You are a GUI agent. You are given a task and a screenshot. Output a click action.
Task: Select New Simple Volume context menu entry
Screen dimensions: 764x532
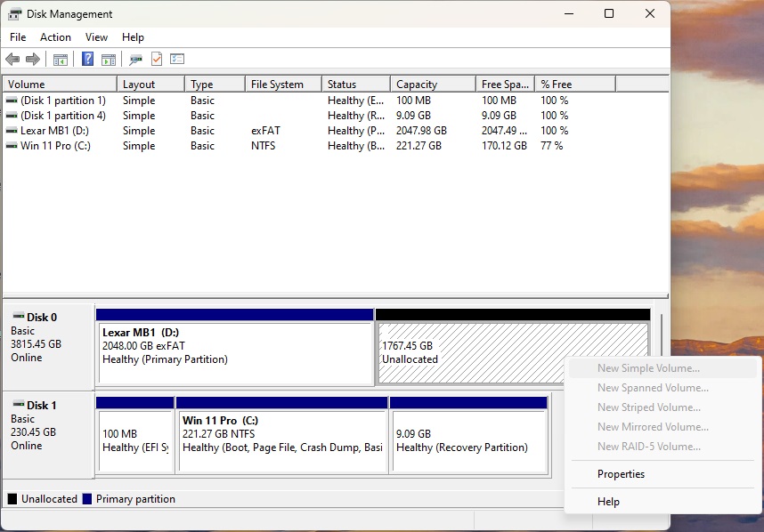click(x=662, y=368)
